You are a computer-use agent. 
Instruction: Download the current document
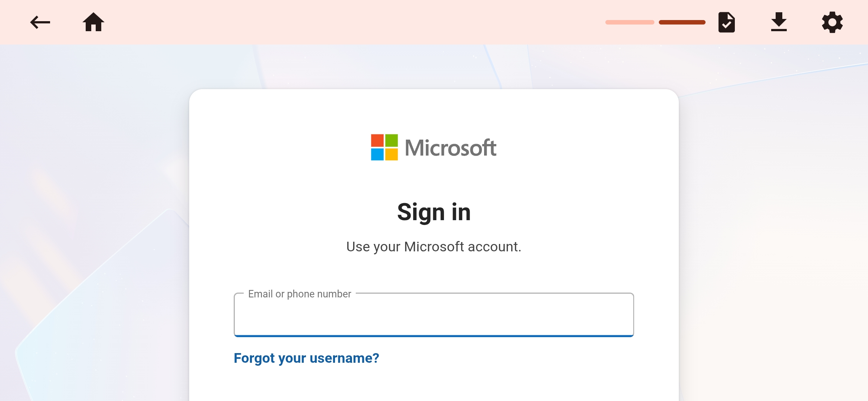[x=779, y=22]
